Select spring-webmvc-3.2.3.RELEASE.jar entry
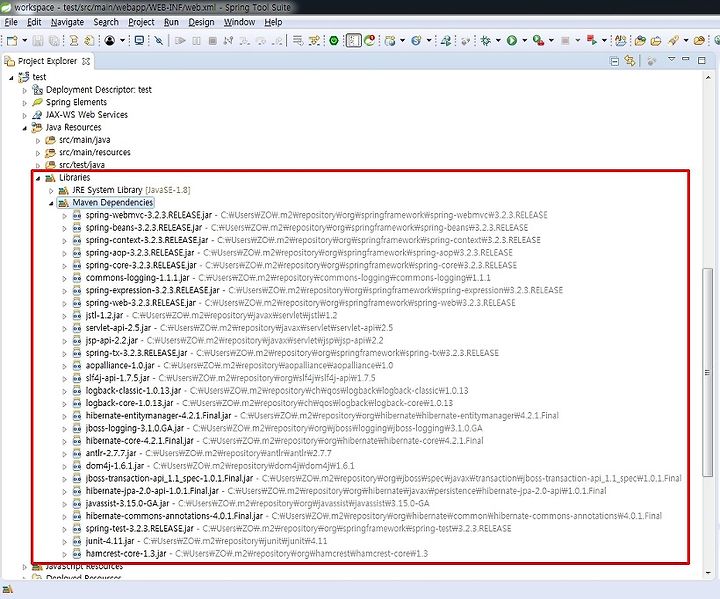 pos(149,215)
